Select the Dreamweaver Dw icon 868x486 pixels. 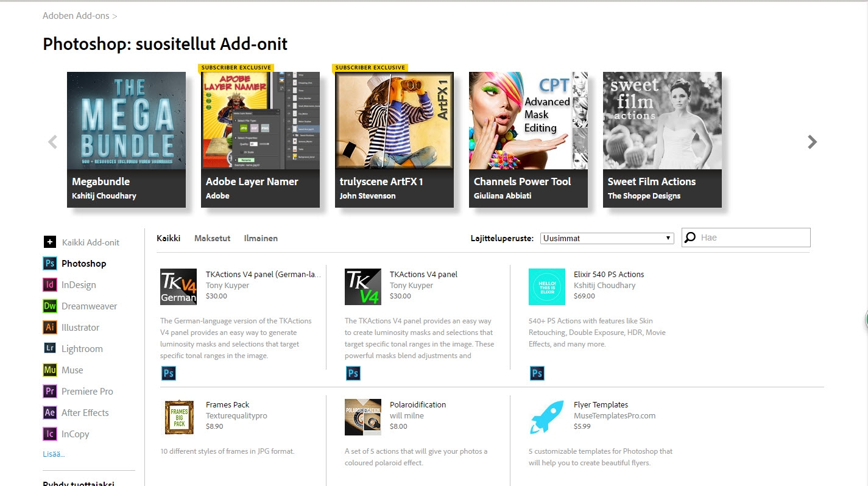tap(49, 306)
